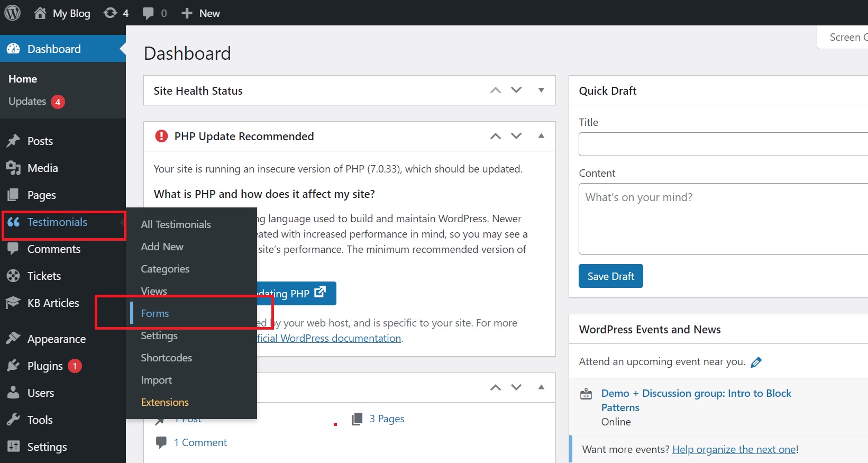Screen dimensions: 868x463
Task: Open the 3 Pages link
Action: coord(387,419)
